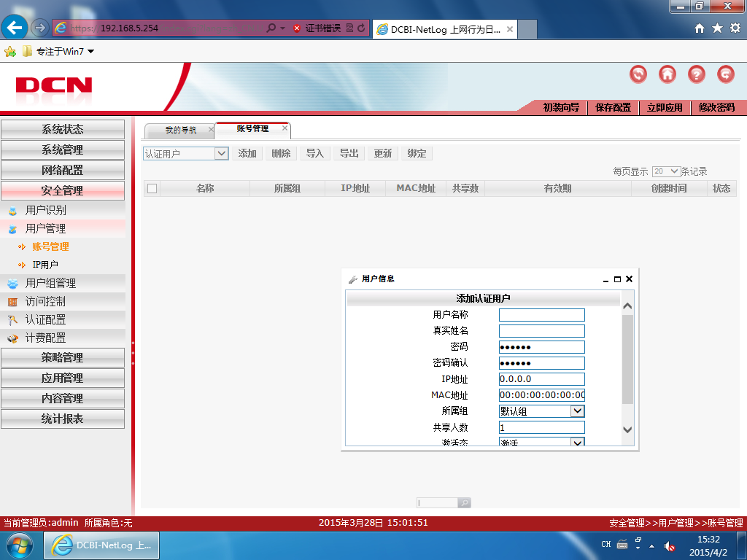Click the 用户组管理 sidebar icon
This screenshot has width=747, height=560.
point(13,284)
